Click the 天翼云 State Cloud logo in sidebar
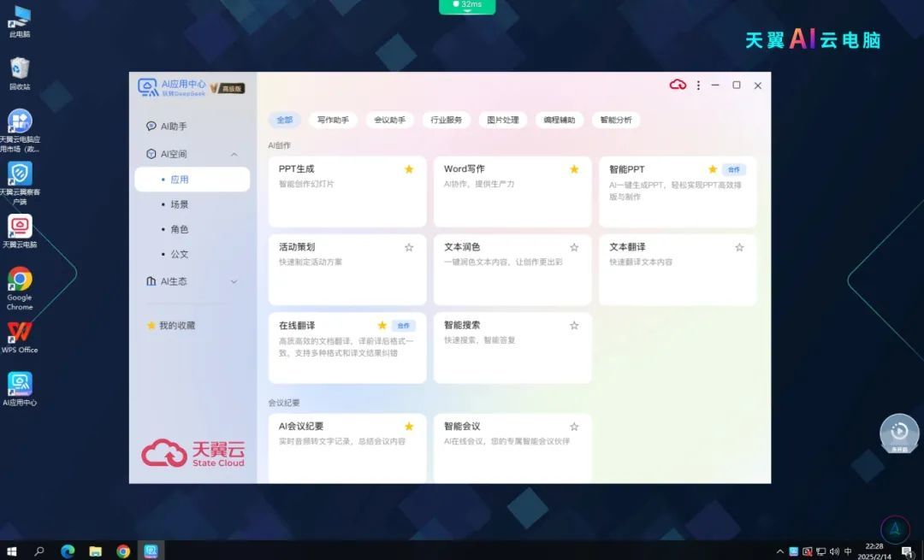924x560 pixels. (x=192, y=453)
